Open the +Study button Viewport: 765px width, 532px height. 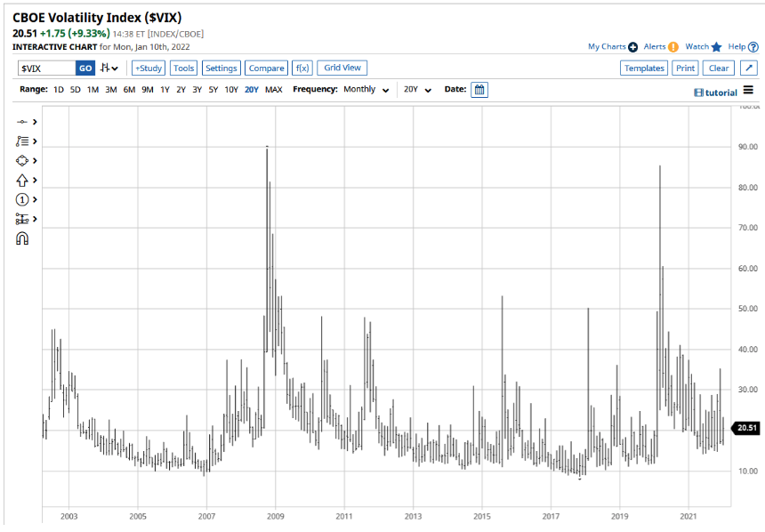tap(149, 68)
